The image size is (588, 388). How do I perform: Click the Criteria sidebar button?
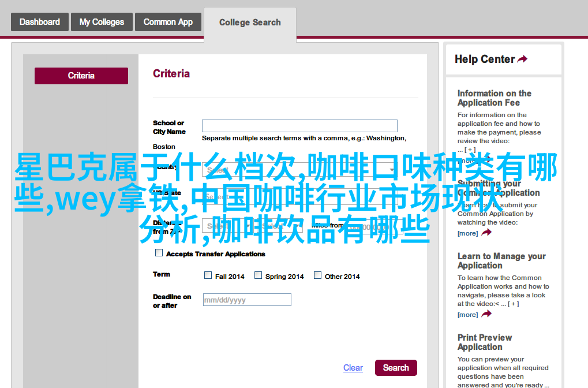81,76
